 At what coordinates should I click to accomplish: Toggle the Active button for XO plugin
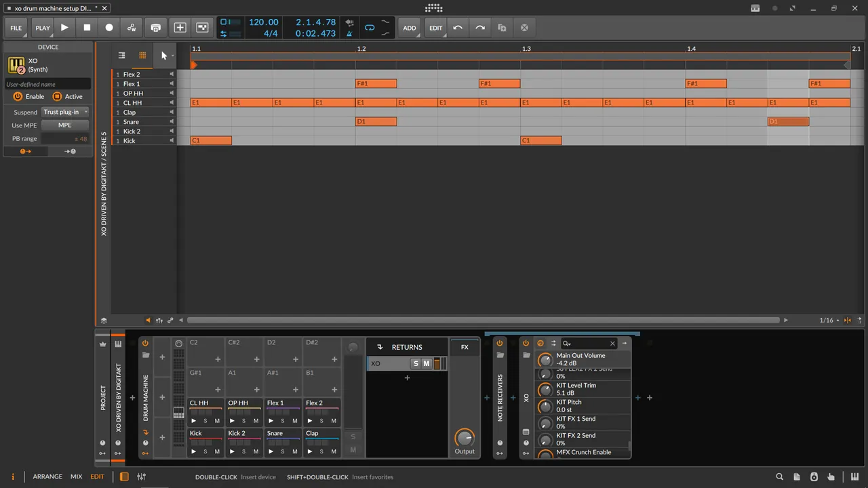[57, 97]
